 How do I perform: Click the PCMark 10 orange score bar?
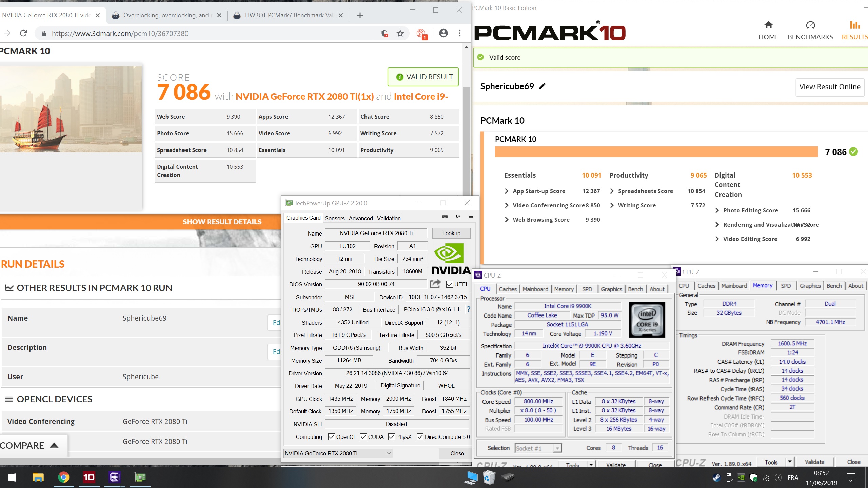point(656,152)
